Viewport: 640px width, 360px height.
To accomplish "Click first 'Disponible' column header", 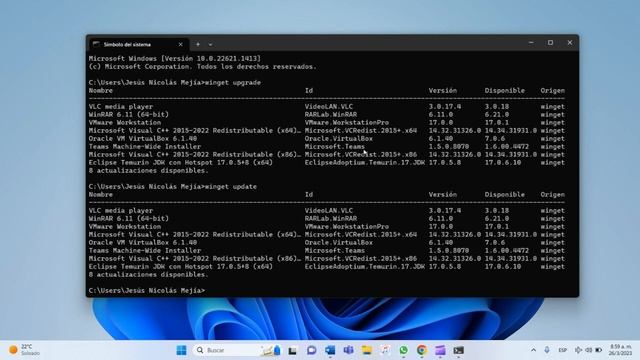I will (x=504, y=91).
